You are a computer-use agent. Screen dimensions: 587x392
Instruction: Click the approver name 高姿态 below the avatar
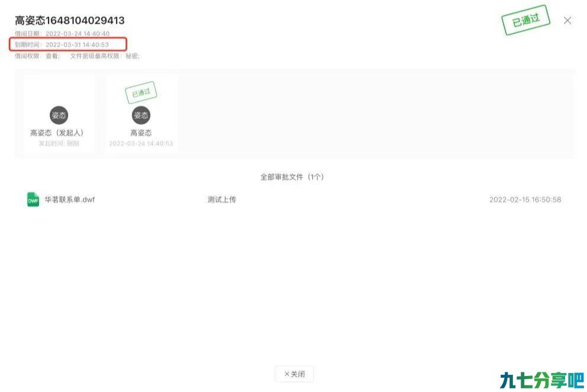(141, 133)
